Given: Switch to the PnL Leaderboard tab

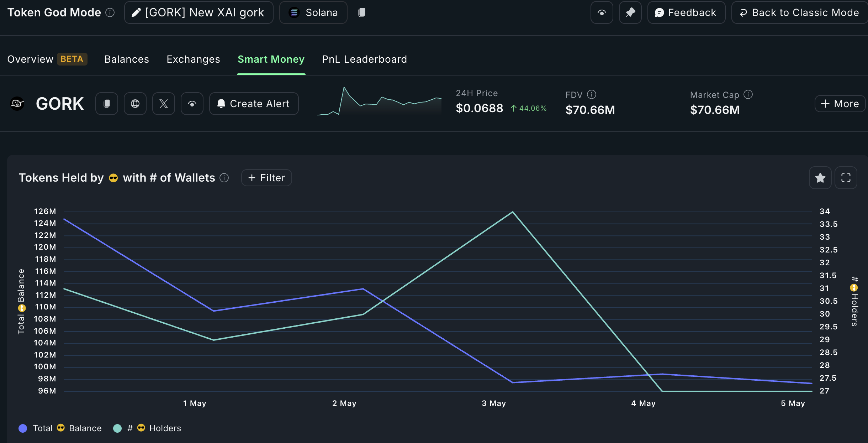Looking at the screenshot, I should (x=364, y=59).
